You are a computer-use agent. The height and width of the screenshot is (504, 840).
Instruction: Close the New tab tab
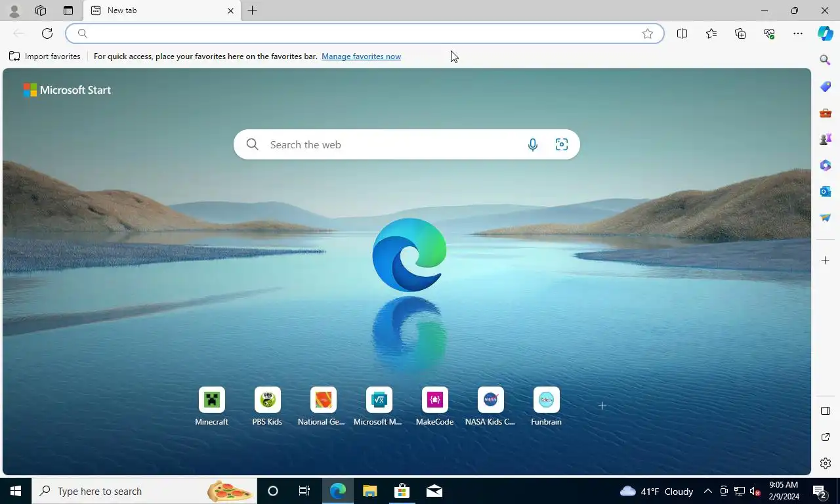(230, 10)
